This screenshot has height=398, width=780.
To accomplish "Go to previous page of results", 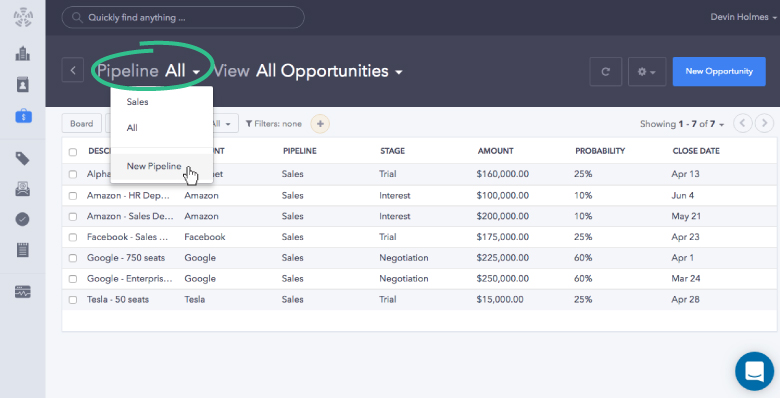I will [743, 123].
